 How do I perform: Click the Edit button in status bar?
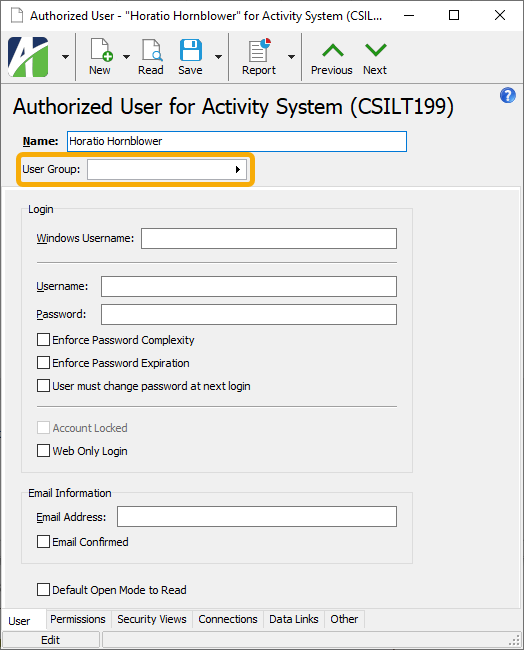coord(51,640)
